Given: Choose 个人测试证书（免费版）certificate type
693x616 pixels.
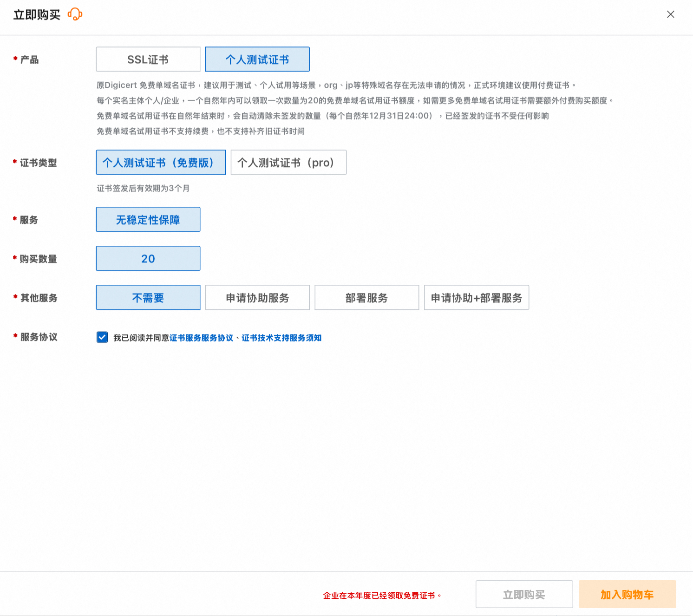Looking at the screenshot, I should click(x=160, y=162).
